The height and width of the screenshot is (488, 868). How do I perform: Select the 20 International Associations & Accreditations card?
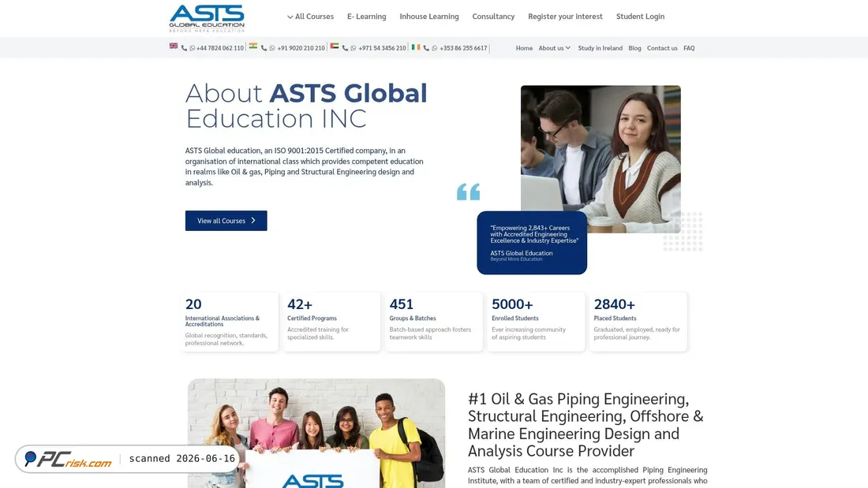[x=229, y=322]
